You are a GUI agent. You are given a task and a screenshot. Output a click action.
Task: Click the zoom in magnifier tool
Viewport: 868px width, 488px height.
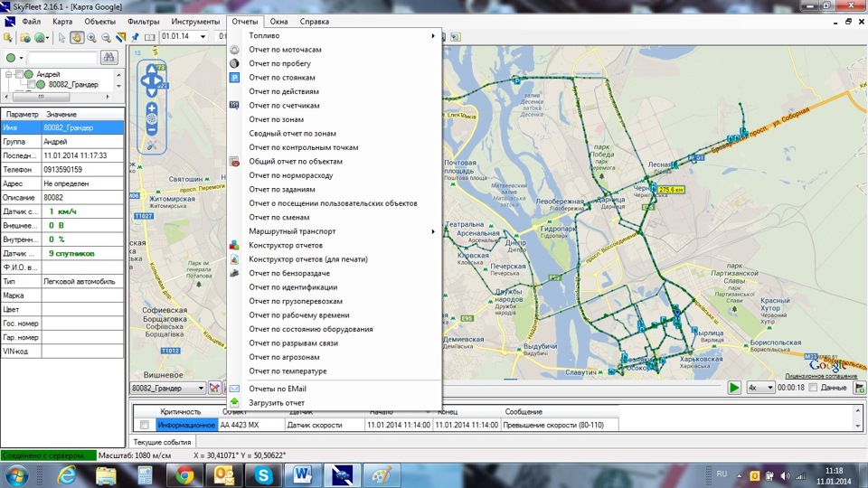click(91, 37)
